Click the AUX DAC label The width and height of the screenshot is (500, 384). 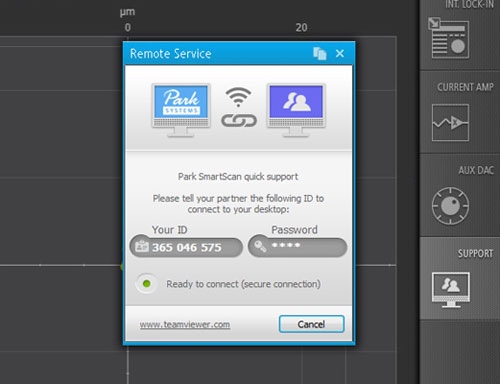[476, 170]
